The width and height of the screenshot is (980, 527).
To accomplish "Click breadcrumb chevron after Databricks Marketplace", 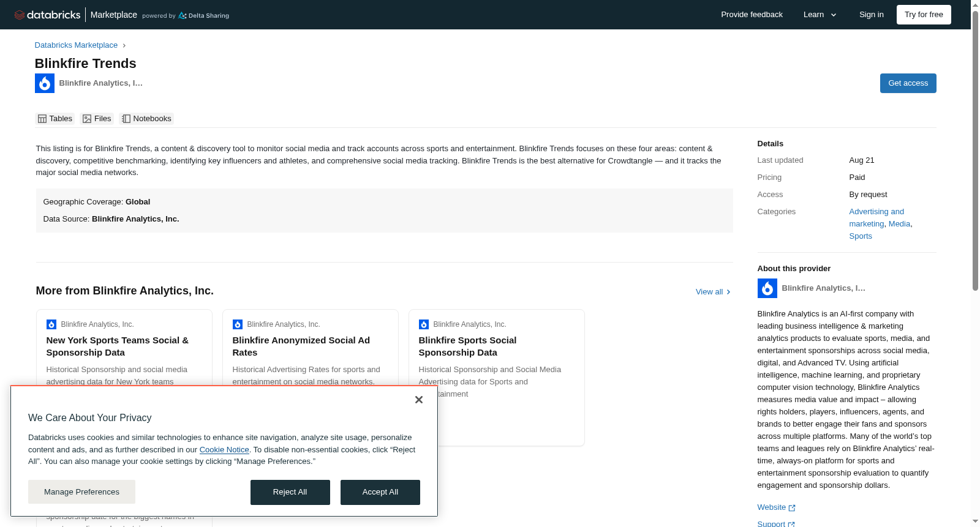I will pyautogui.click(x=124, y=45).
